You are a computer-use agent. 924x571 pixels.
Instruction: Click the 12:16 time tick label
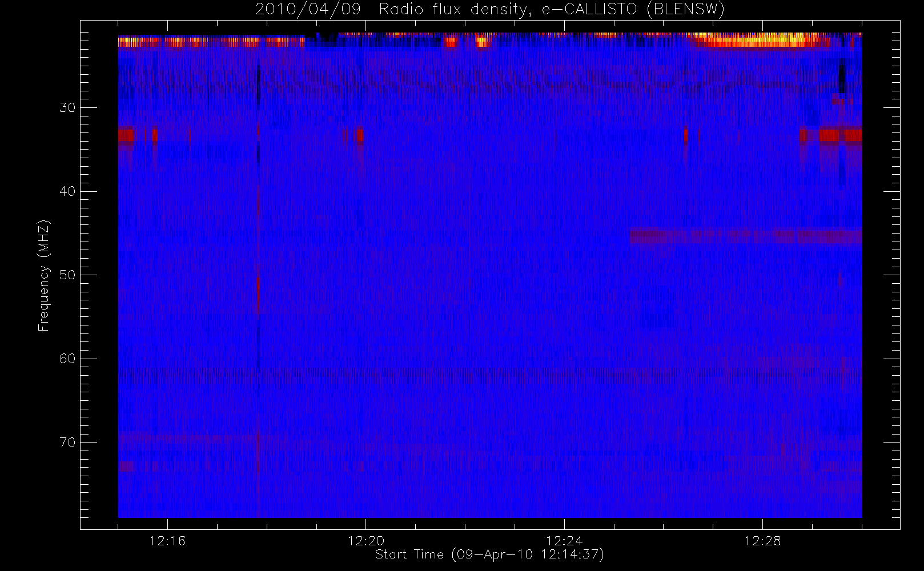(x=167, y=541)
